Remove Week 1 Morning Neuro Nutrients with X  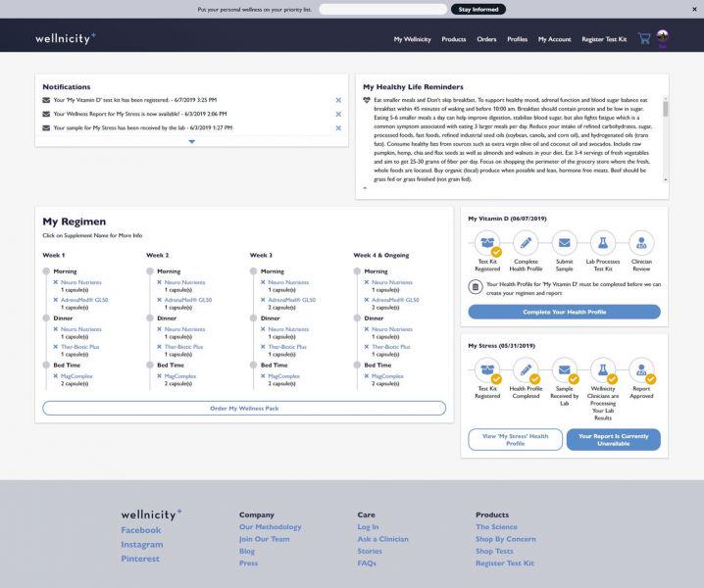pyautogui.click(x=56, y=282)
